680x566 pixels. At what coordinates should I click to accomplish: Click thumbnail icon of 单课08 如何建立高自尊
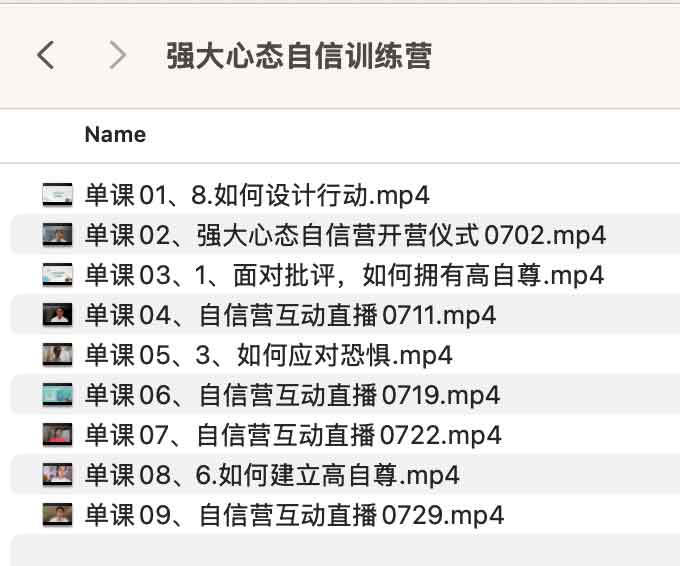pos(58,474)
